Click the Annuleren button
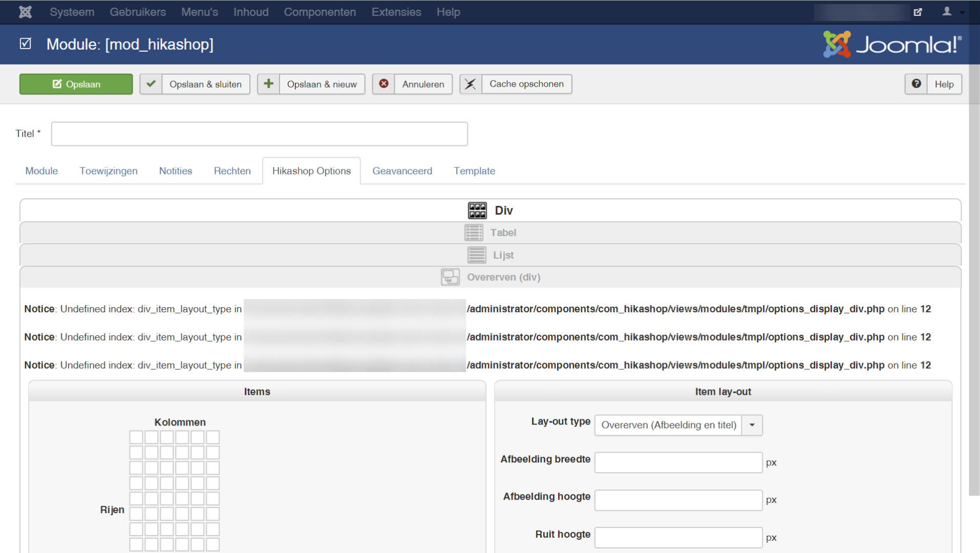The width and height of the screenshot is (980, 553). (413, 84)
